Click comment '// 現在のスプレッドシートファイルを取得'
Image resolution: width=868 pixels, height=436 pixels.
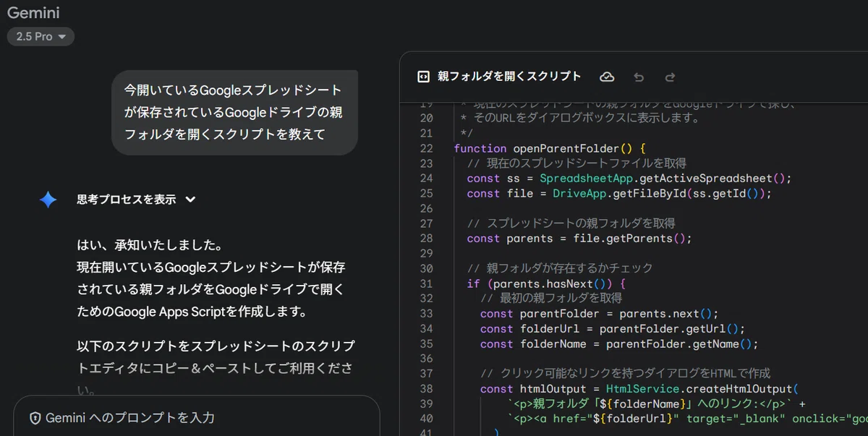click(576, 163)
